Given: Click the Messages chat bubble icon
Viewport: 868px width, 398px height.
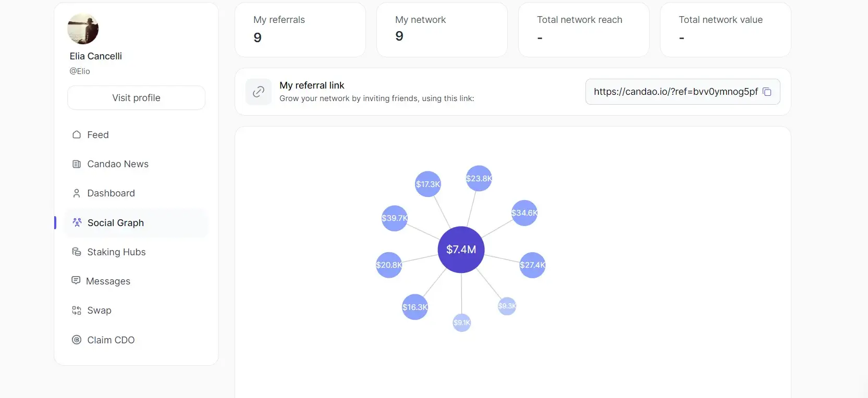Looking at the screenshot, I should [x=76, y=281].
